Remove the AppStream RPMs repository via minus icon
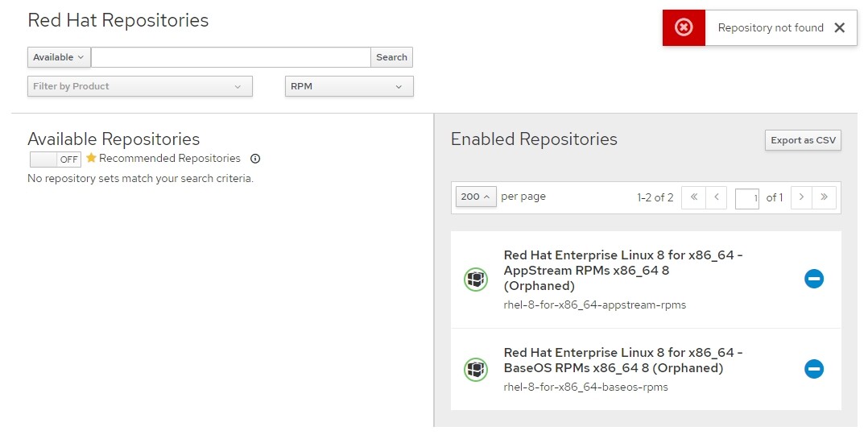This screenshot has width=868, height=435. click(x=814, y=279)
